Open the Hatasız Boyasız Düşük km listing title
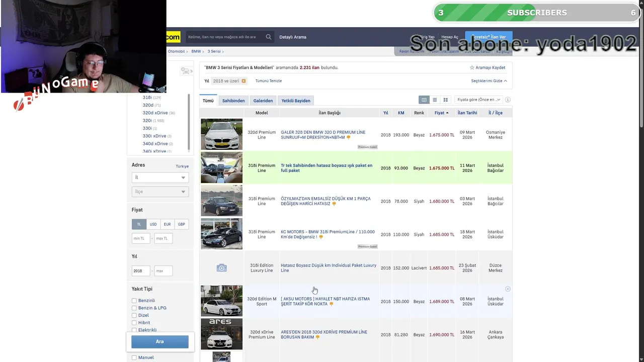The image size is (644, 362). 329,268
